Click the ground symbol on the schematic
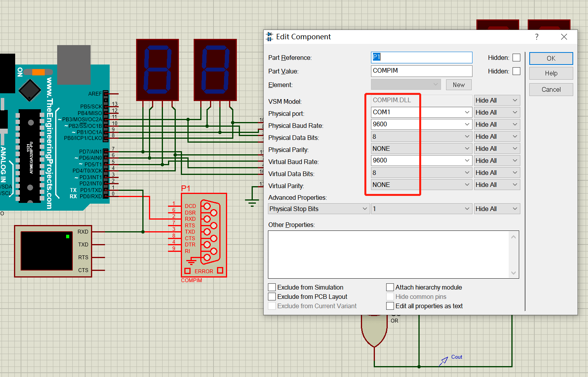This screenshot has height=377, width=588. pos(252,202)
